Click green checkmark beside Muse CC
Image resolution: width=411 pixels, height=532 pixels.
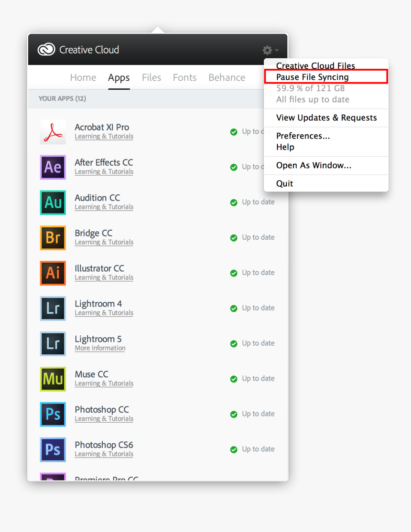pos(234,379)
